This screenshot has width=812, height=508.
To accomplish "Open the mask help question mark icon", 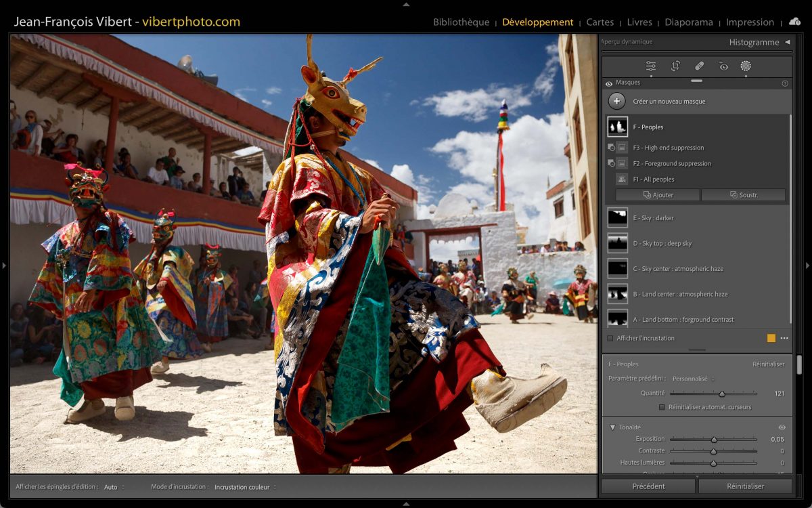I will [x=785, y=83].
